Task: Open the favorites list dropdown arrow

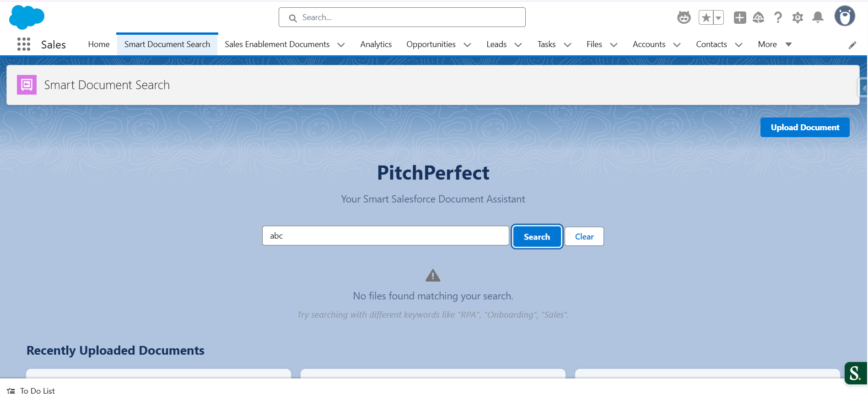Action: click(x=718, y=17)
